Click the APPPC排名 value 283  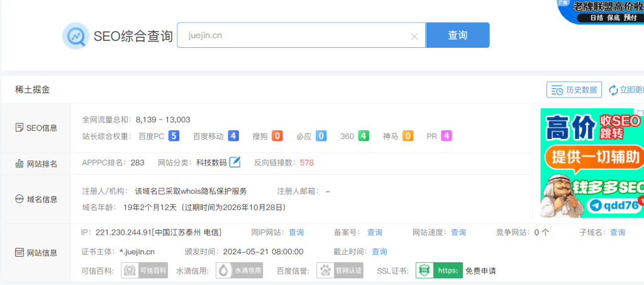coord(137,162)
